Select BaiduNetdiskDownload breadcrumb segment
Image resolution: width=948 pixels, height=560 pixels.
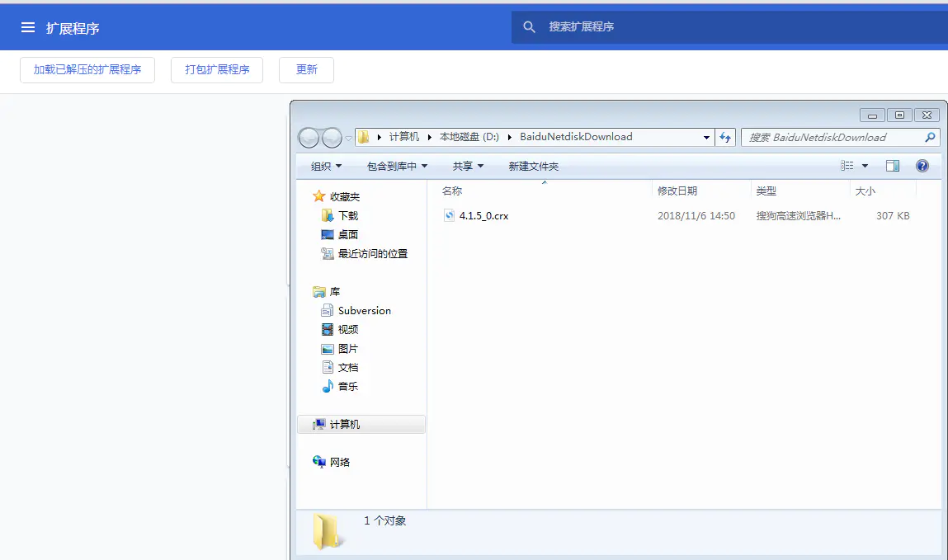click(576, 137)
